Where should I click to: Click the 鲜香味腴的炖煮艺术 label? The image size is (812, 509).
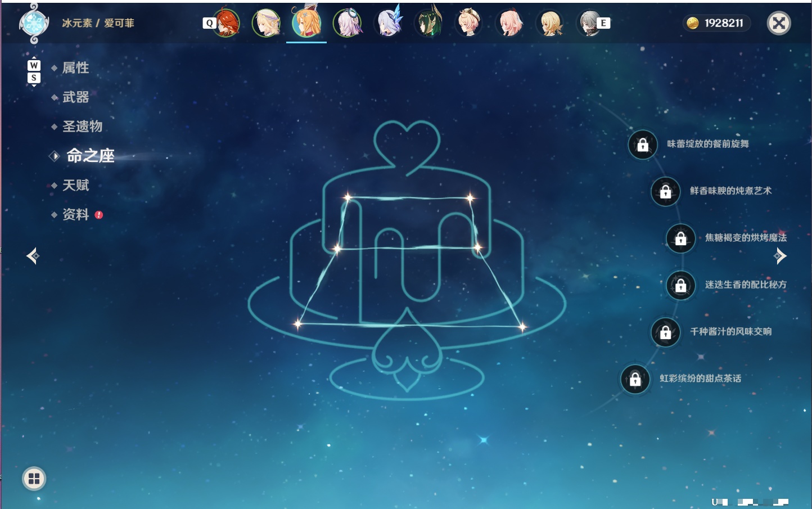[x=731, y=191]
